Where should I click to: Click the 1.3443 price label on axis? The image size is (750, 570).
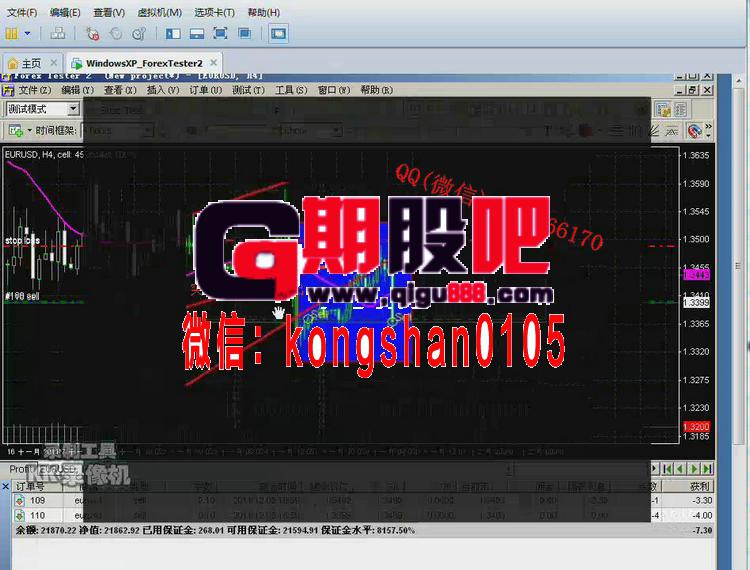tap(696, 274)
